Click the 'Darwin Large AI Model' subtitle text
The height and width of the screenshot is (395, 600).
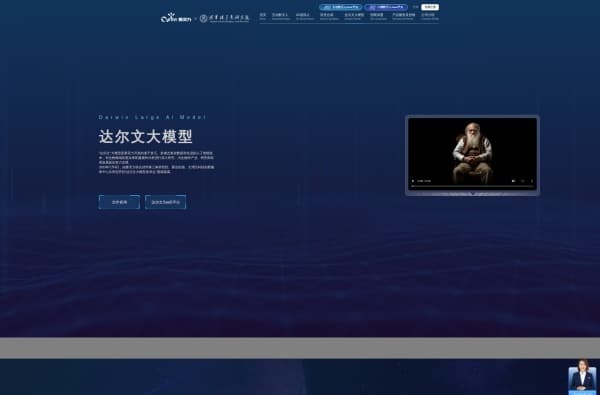coord(152,117)
